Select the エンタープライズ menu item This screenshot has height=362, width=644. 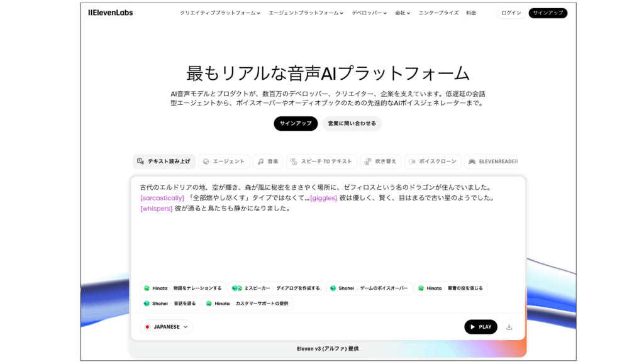[438, 12]
